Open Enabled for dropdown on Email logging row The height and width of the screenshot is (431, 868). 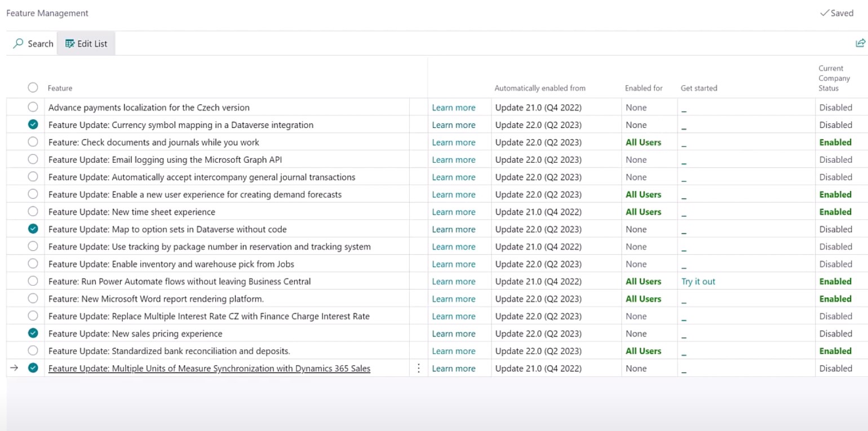point(636,160)
